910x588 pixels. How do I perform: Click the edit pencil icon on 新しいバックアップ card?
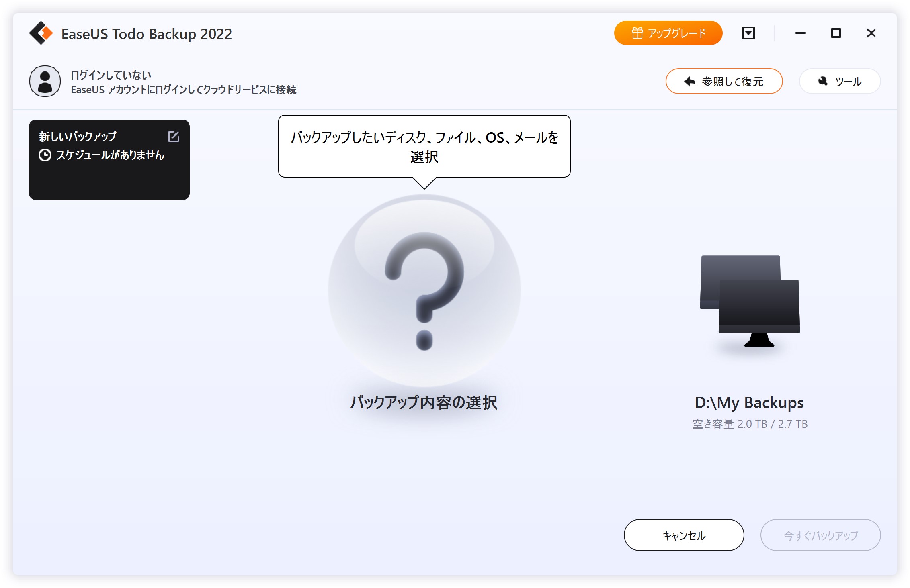click(x=174, y=137)
